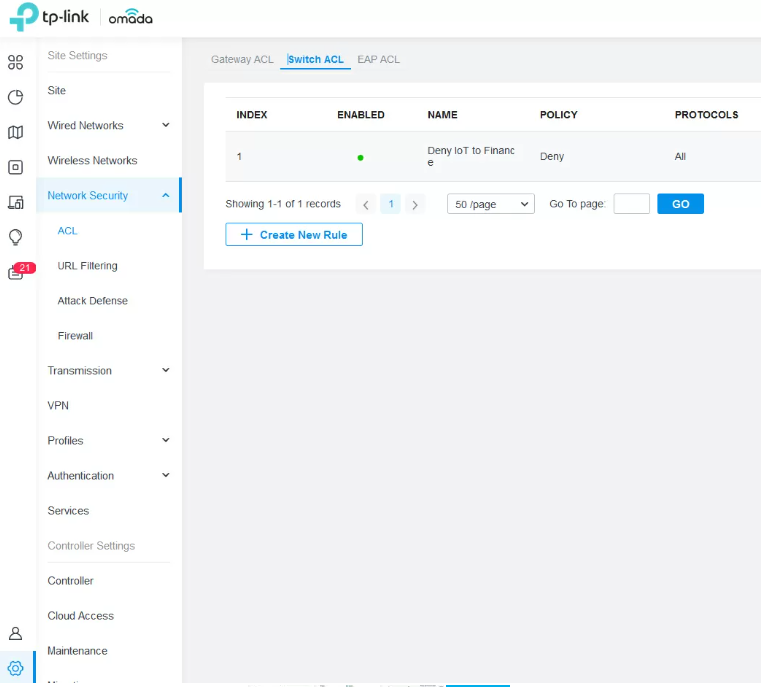Click the Go To page input field
Screen dimensions: 761x687
click(x=631, y=204)
